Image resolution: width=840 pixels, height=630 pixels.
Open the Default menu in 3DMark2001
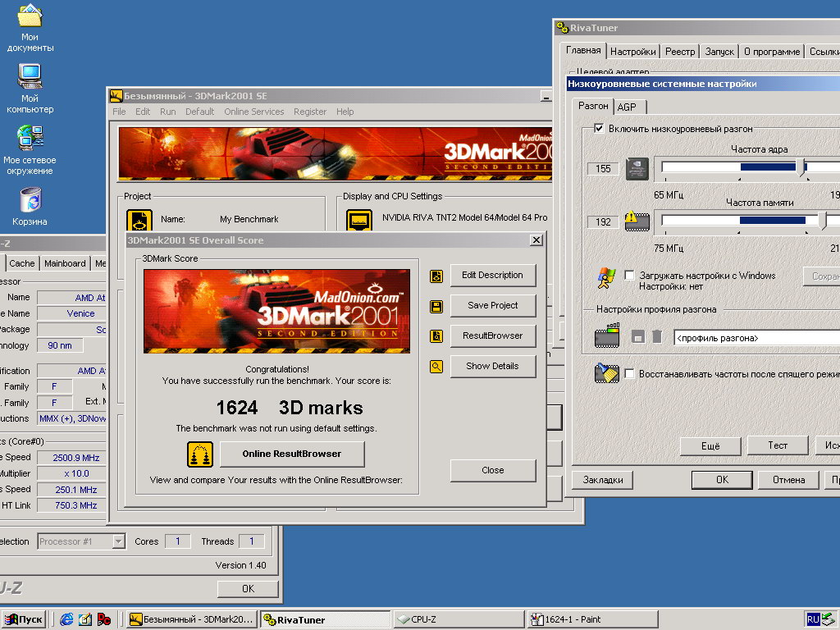coord(199,112)
